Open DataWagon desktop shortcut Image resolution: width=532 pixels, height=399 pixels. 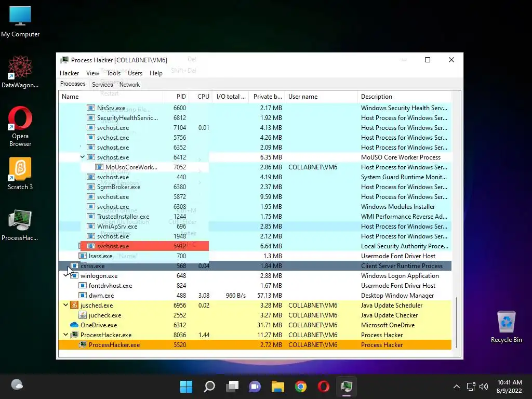tap(20, 72)
